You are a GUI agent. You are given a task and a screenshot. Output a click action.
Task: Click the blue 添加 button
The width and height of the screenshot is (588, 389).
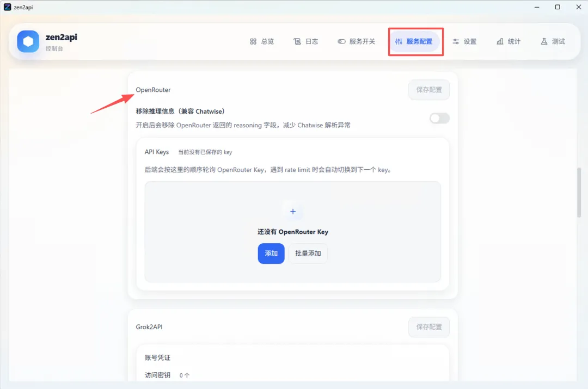(271, 254)
